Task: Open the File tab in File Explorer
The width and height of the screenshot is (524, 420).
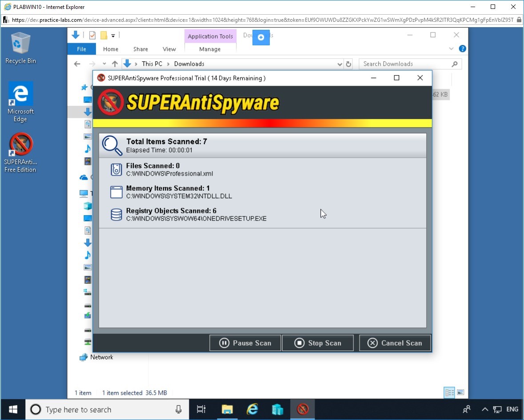Action: (81, 49)
